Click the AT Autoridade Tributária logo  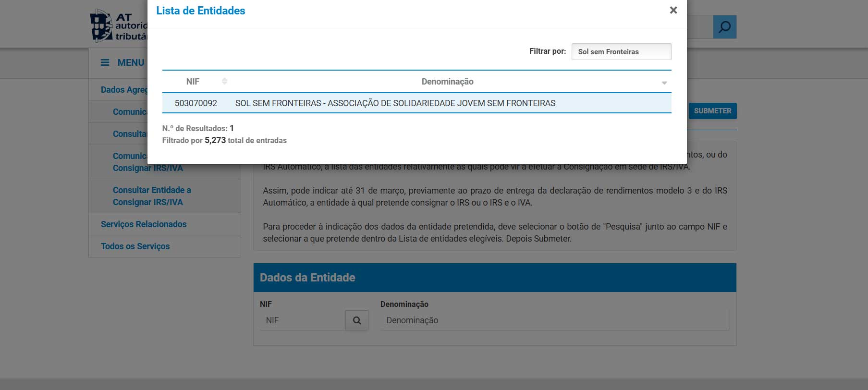[x=119, y=26]
